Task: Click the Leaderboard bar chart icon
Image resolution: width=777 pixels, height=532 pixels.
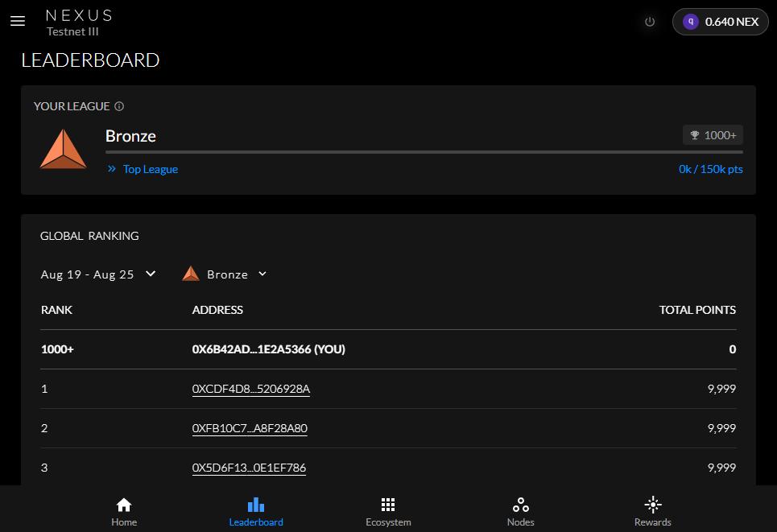Action: click(x=256, y=505)
